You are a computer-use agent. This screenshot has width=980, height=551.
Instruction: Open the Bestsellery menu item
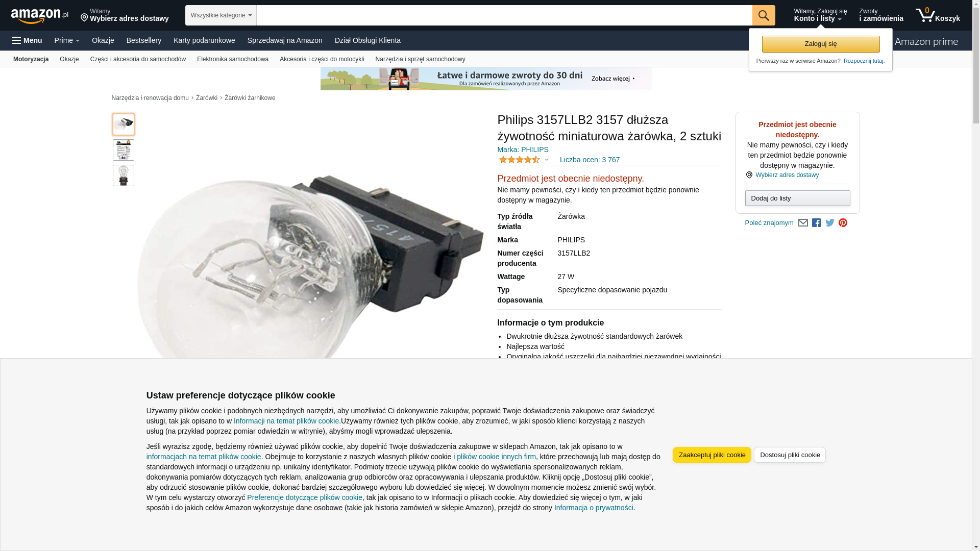click(x=144, y=40)
